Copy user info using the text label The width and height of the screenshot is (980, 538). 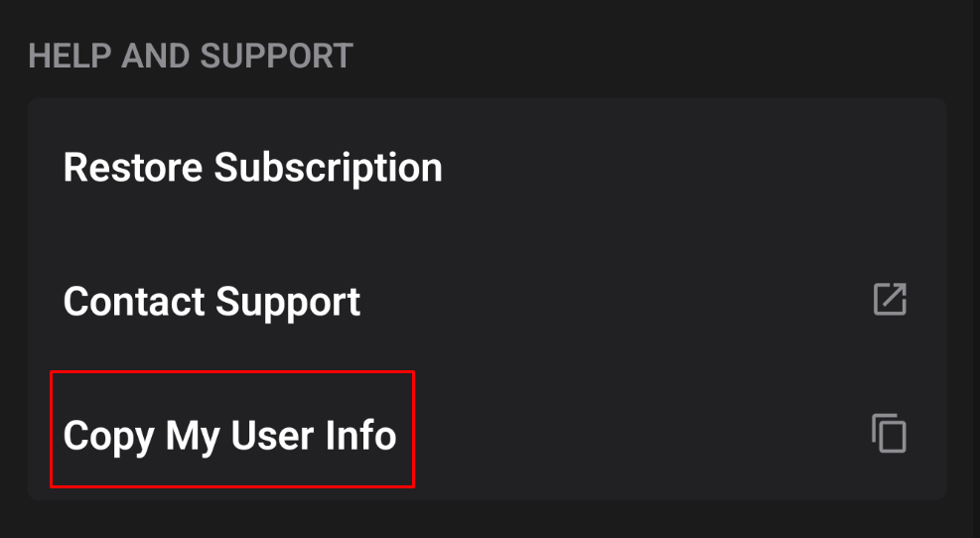click(x=230, y=435)
